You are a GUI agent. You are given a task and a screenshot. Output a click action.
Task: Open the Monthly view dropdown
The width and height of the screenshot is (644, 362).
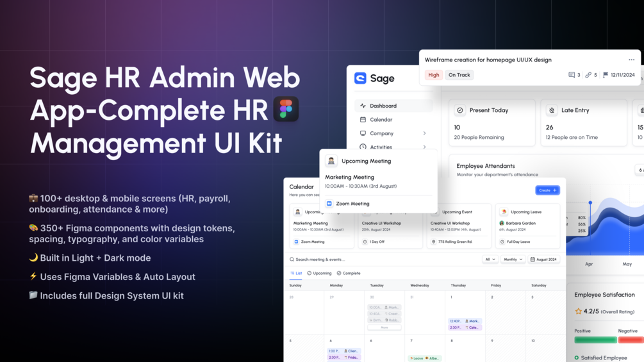pyautogui.click(x=513, y=259)
